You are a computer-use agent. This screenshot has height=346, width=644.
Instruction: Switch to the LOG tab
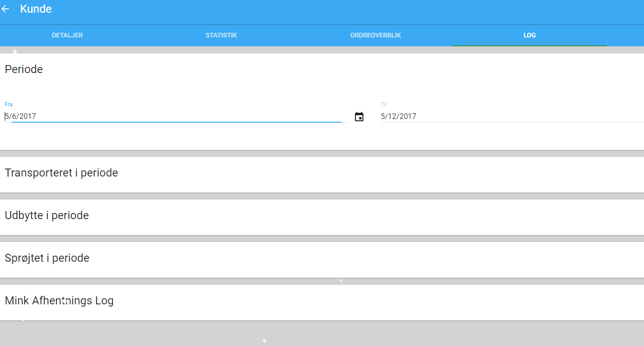529,35
